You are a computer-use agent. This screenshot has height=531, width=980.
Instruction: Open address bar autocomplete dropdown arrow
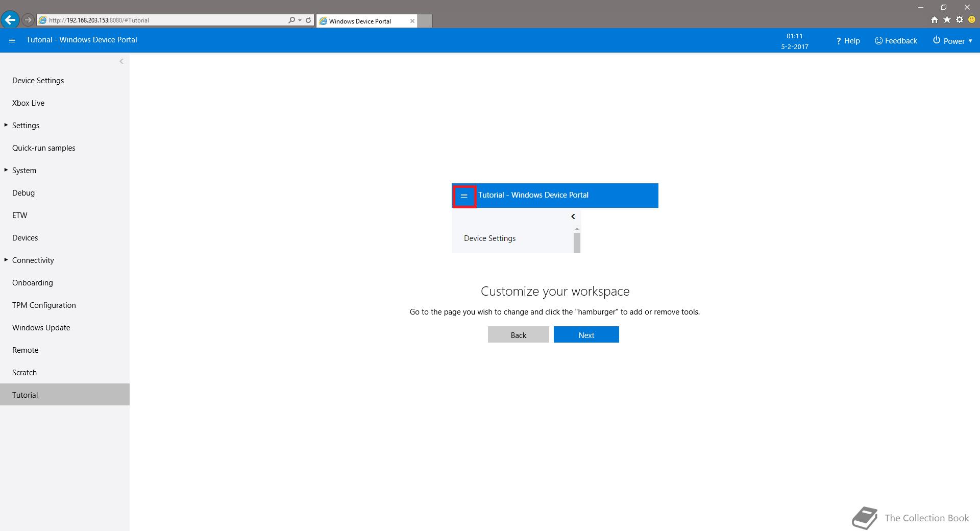(x=300, y=20)
